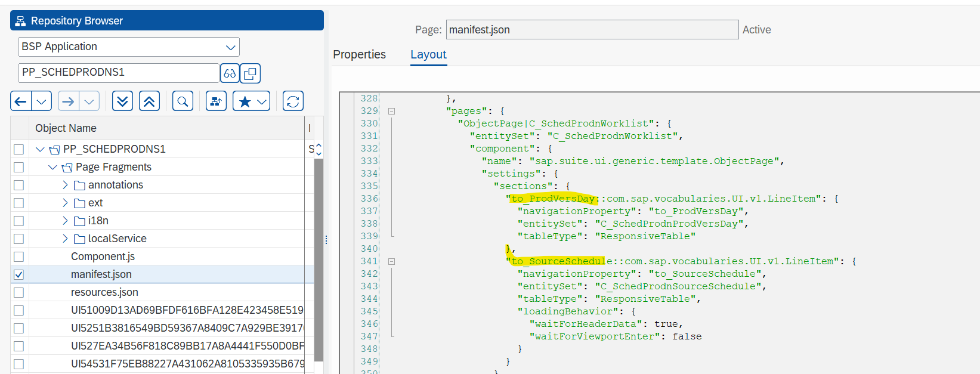980x374 pixels.
Task: Refresh the object list
Action: [x=293, y=101]
